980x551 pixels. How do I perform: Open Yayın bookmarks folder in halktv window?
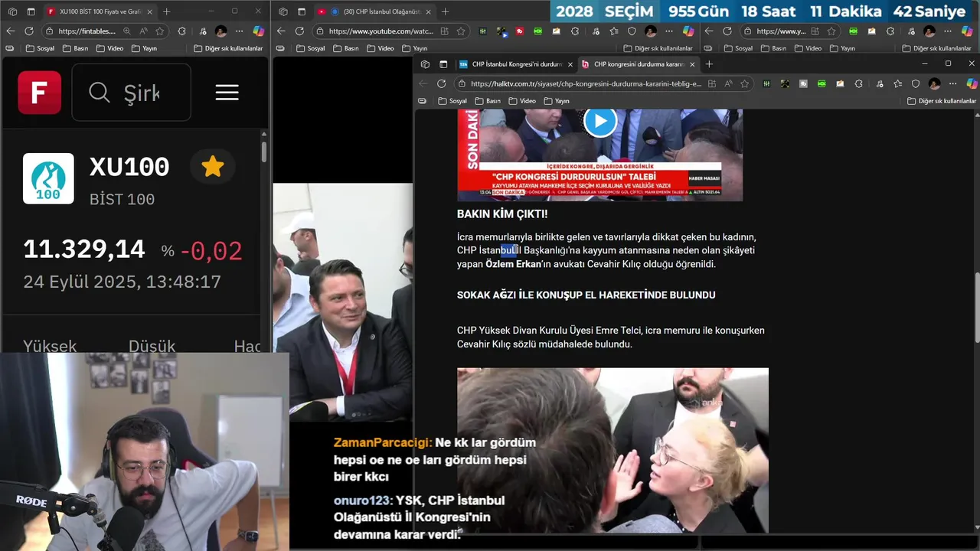pyautogui.click(x=557, y=101)
